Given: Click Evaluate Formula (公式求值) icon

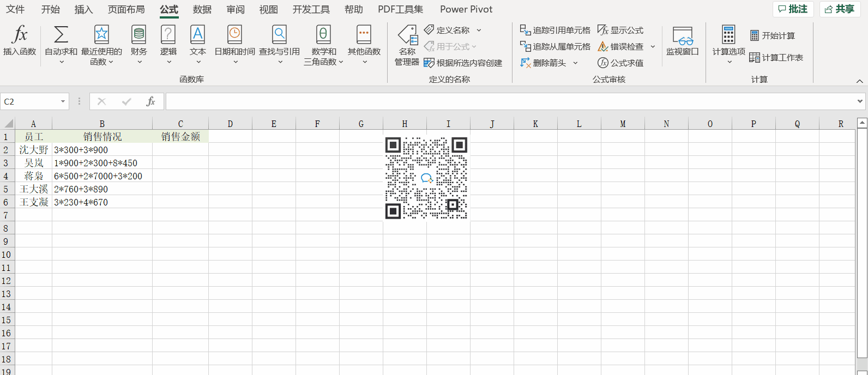Looking at the screenshot, I should pyautogui.click(x=603, y=63).
